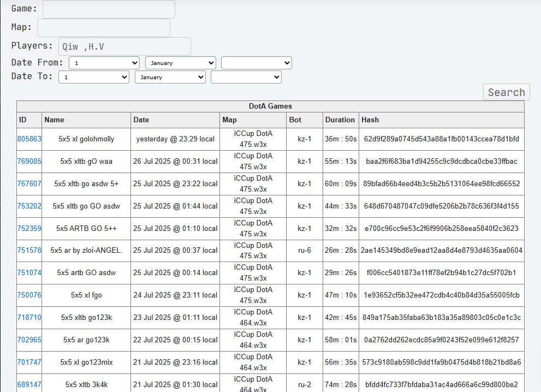Expand the Date To year dropdown
541x392 pixels.
point(246,78)
